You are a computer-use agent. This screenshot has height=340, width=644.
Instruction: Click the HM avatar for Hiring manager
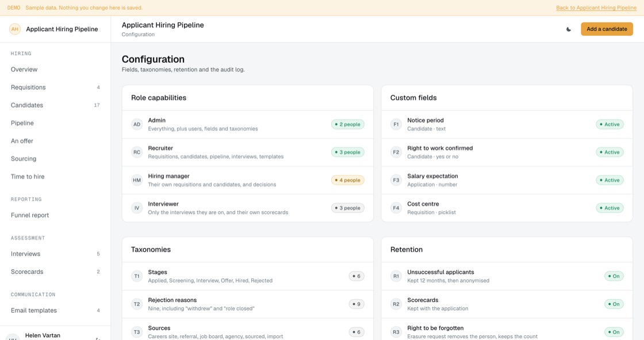137,180
